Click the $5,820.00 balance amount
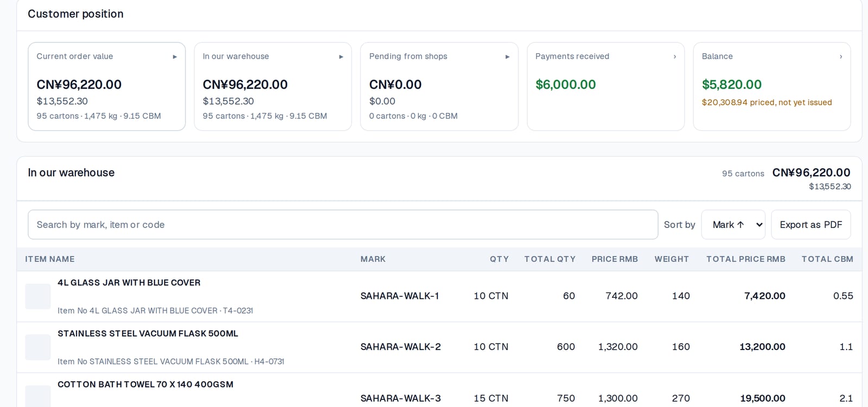 coord(731,85)
